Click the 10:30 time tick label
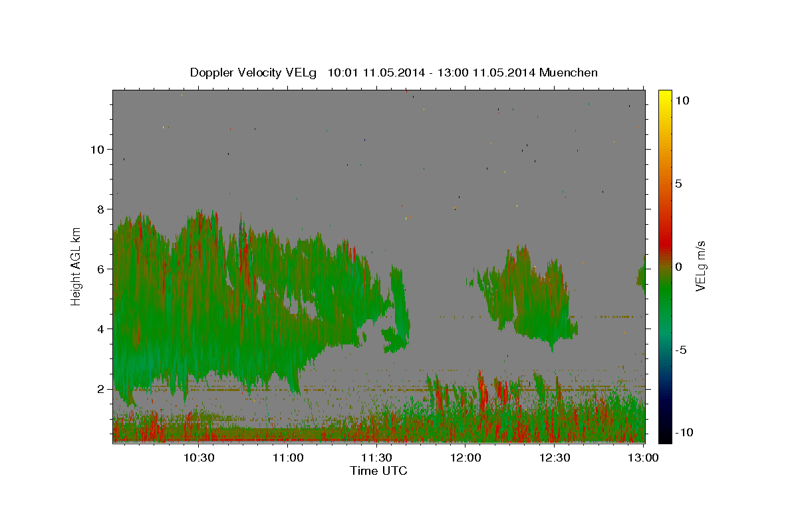This screenshot has height=532, width=798. pyautogui.click(x=199, y=458)
